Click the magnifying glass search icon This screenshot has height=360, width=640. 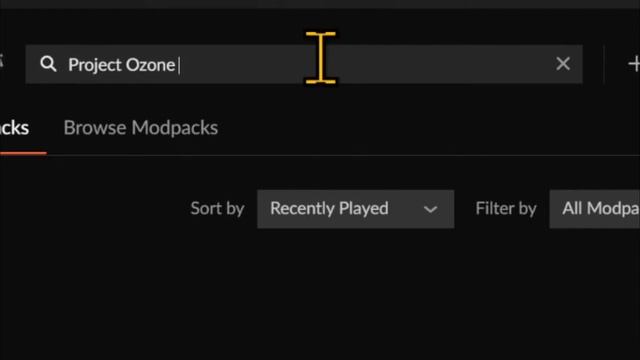(x=48, y=64)
